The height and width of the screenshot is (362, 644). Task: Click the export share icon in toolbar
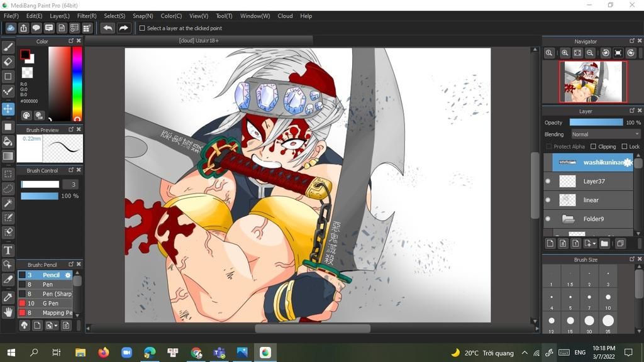coord(23,28)
